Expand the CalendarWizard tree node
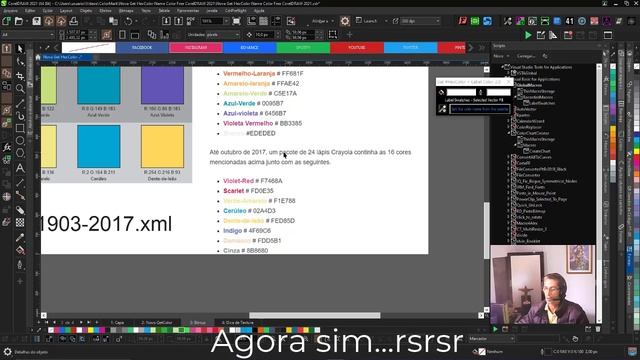Viewport: 640px width, 360px height. coord(509,121)
